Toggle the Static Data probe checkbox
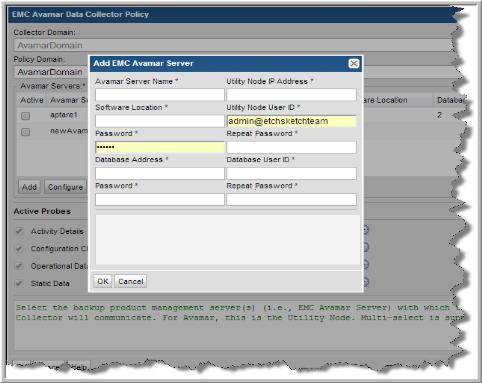This screenshot has width=482, height=383. click(x=19, y=283)
